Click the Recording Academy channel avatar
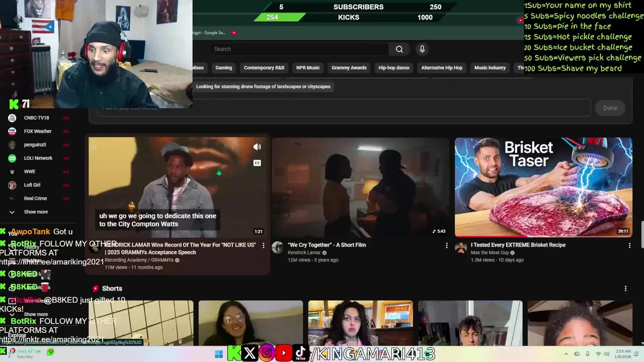The image size is (644, 362). click(x=95, y=248)
